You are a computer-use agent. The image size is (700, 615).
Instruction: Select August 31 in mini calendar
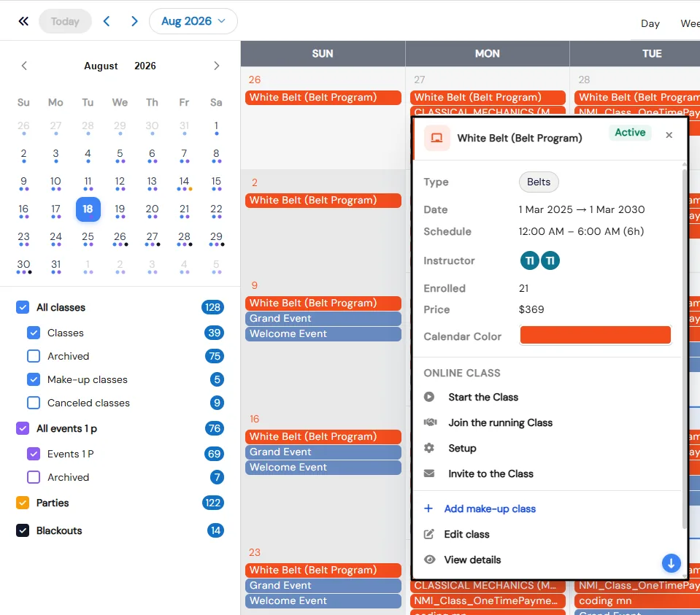(55, 265)
